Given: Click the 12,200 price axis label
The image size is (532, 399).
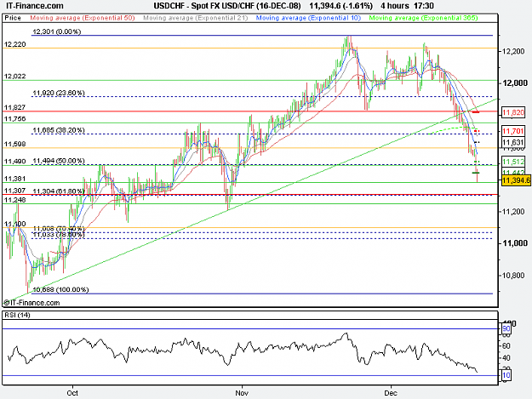Looking at the screenshot, I should 513,51.
